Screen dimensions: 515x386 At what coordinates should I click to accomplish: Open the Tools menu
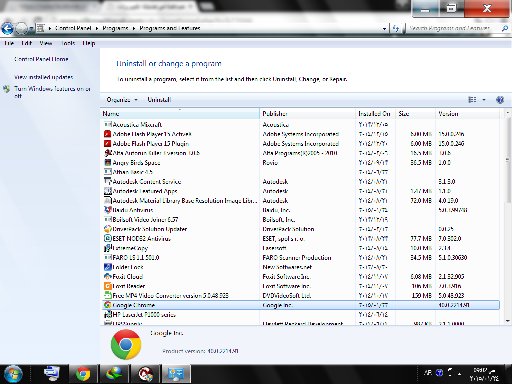click(x=68, y=43)
